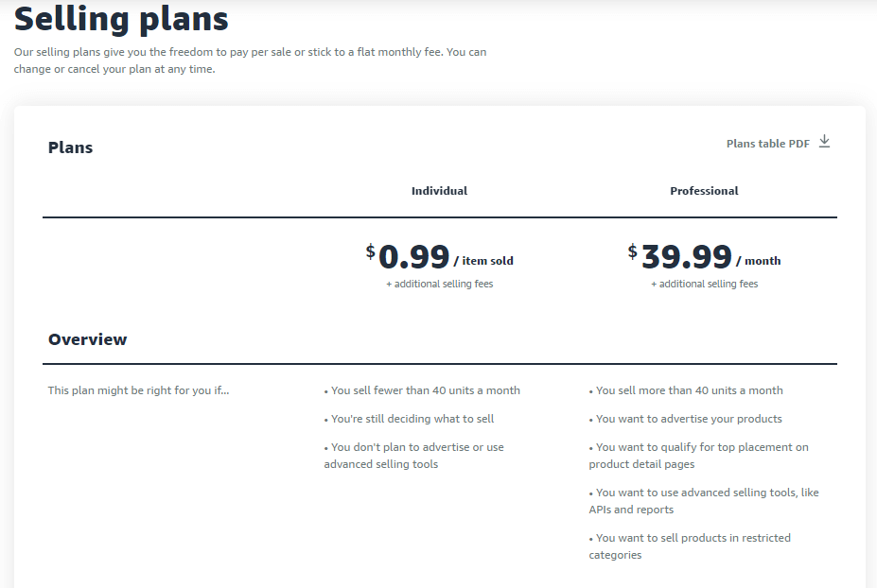The image size is (877, 588).
Task: Click the Overview section heading
Action: (x=88, y=339)
